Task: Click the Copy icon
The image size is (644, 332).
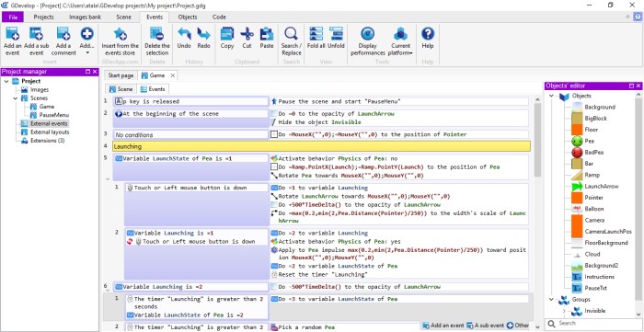Action: coord(227,34)
